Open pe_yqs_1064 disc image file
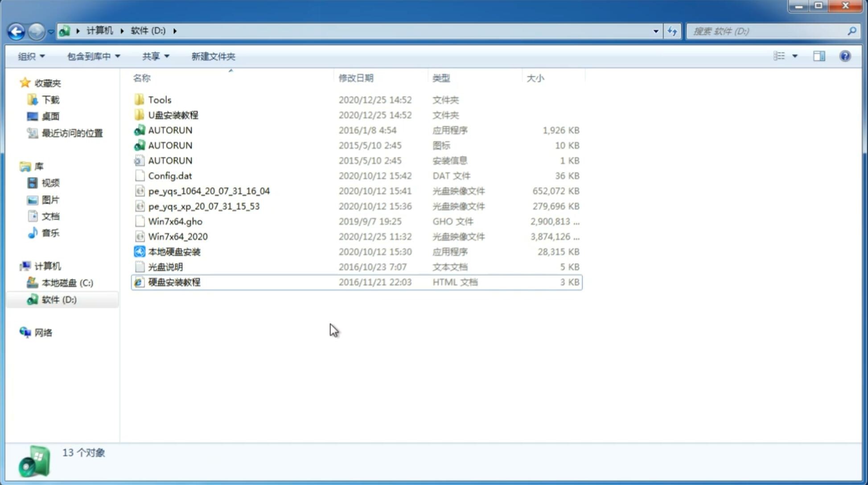868x485 pixels. [x=209, y=191]
